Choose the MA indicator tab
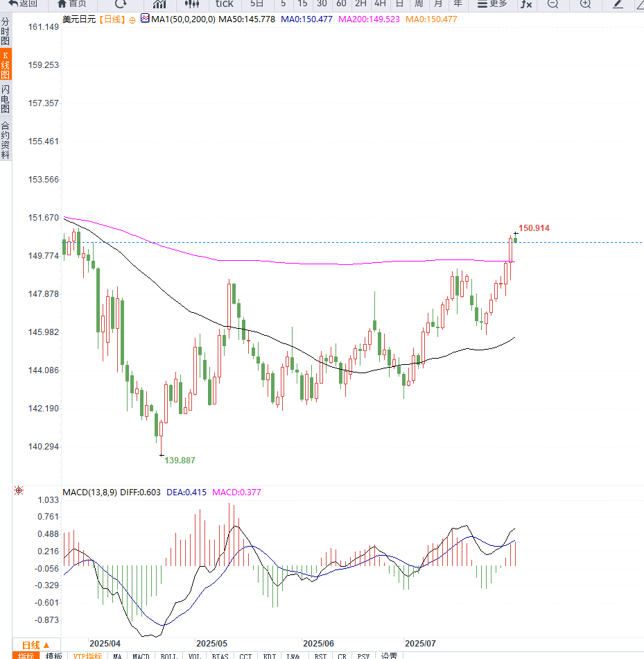This screenshot has height=659, width=644. [117, 656]
